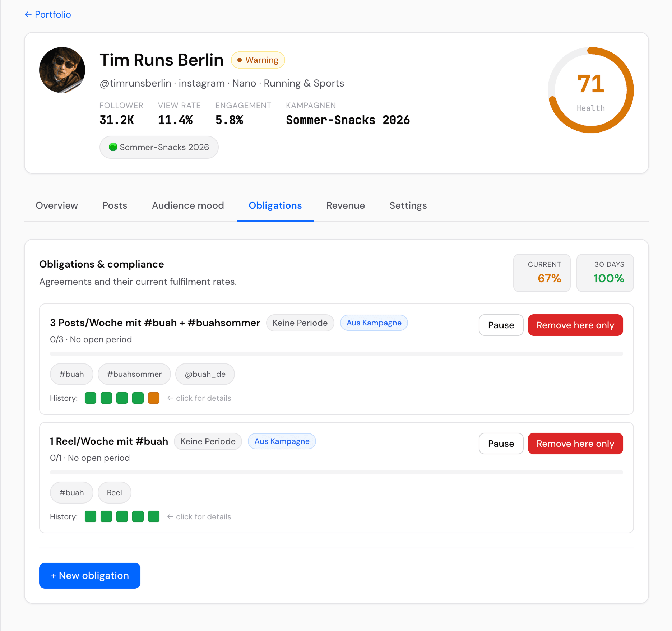This screenshot has width=672, height=631.
Task: Add a new obligation
Action: tap(90, 576)
